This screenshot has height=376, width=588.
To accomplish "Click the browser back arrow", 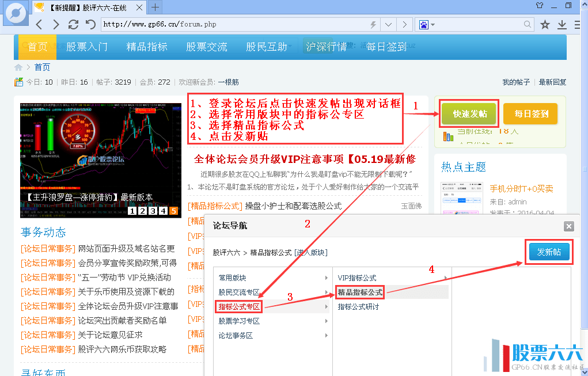I will tap(39, 25).
